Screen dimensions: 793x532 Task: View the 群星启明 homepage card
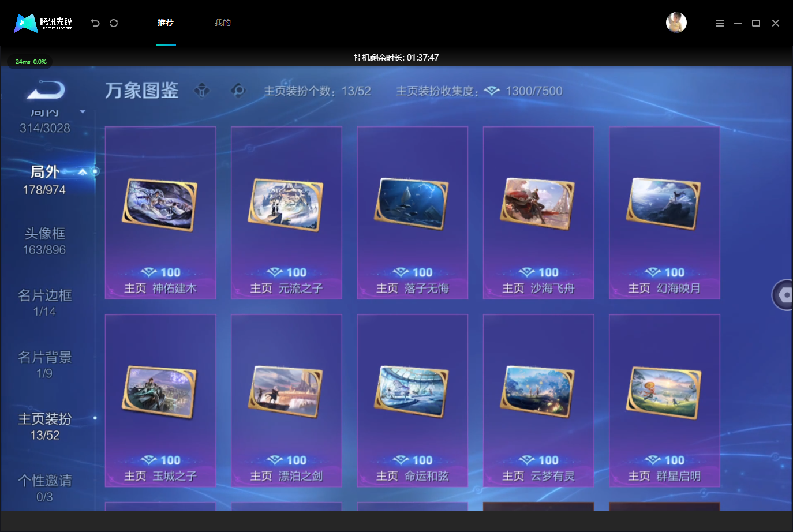(x=664, y=400)
